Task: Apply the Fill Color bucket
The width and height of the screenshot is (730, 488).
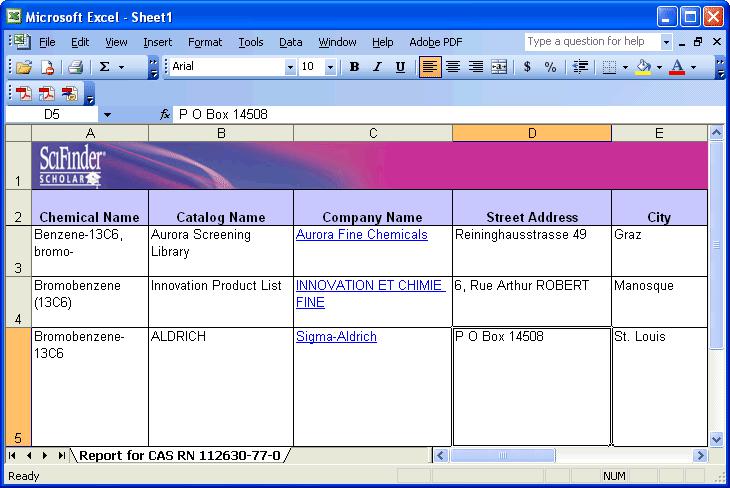Action: point(644,67)
